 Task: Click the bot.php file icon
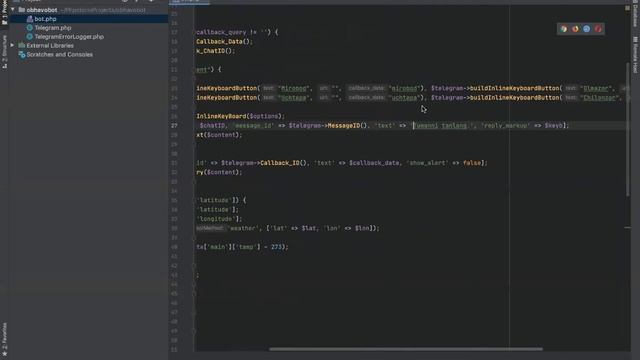point(29,19)
